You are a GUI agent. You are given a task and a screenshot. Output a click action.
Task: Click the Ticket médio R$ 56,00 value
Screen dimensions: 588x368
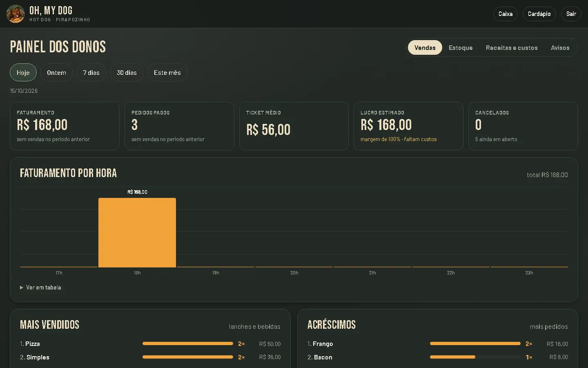pos(268,130)
